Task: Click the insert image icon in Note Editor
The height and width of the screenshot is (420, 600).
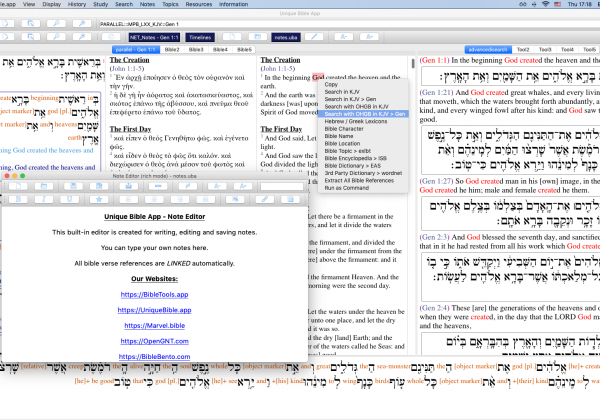Action: (x=235, y=199)
